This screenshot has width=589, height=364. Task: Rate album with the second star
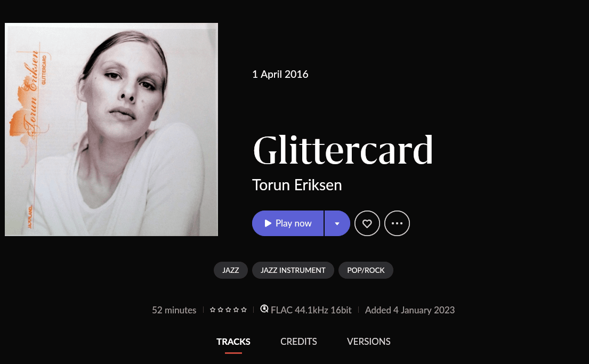pyautogui.click(x=221, y=310)
